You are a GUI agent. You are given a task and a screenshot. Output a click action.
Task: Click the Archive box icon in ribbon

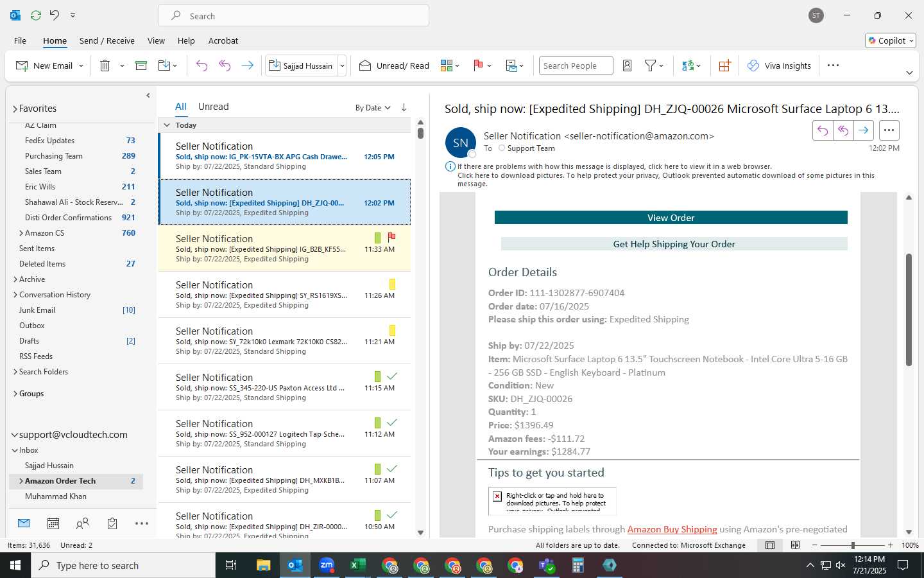141,66
